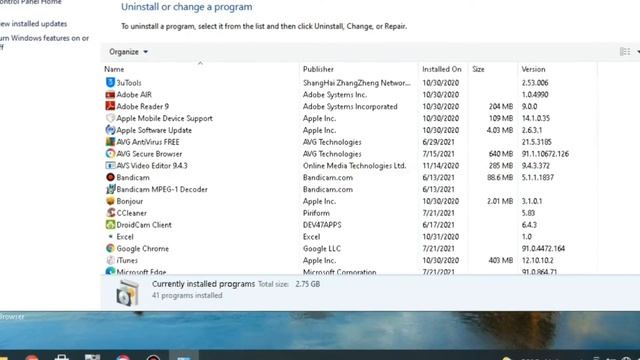This screenshot has width=640, height=360.
Task: Click version '91.0.4472.164'
Action: [x=543, y=249]
